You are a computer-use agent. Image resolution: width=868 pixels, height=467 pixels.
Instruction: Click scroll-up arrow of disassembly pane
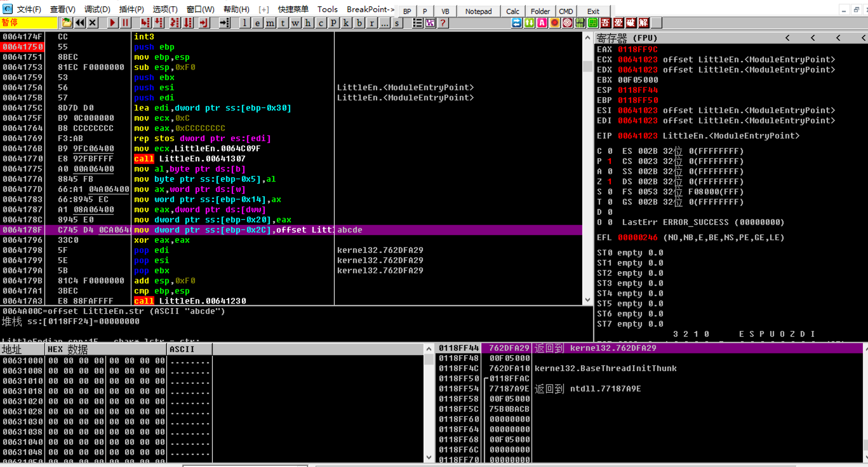[x=587, y=38]
